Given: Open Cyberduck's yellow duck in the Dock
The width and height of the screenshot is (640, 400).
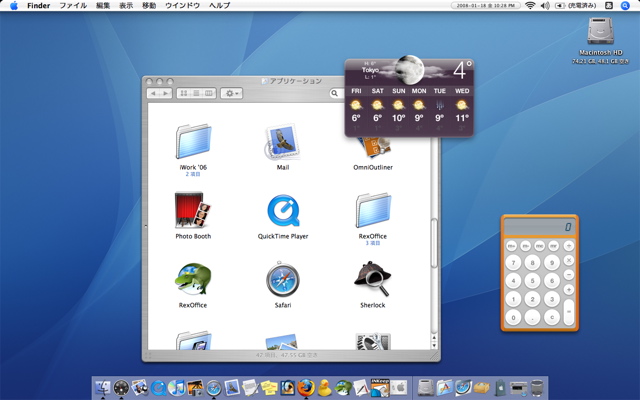Looking at the screenshot, I should [x=324, y=387].
